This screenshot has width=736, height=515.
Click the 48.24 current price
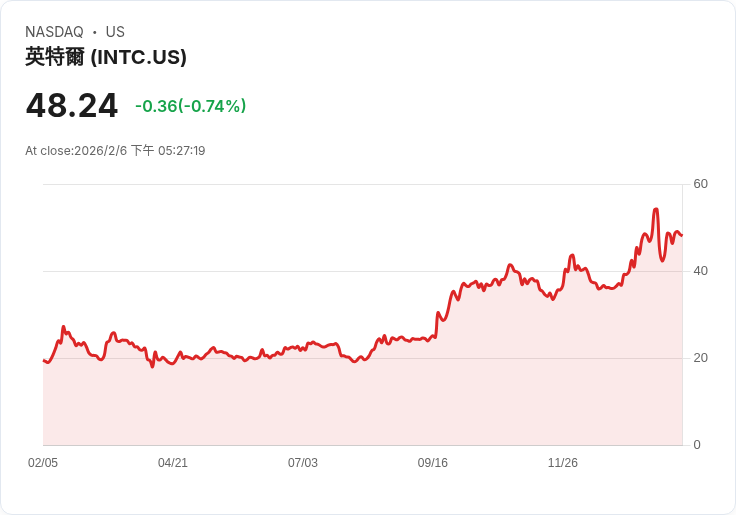(x=72, y=106)
